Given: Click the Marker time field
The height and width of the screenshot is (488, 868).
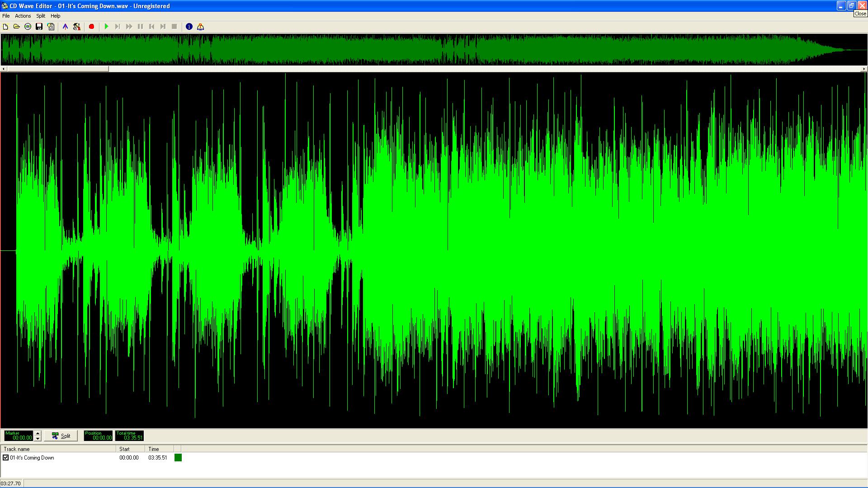Looking at the screenshot, I should point(19,436).
